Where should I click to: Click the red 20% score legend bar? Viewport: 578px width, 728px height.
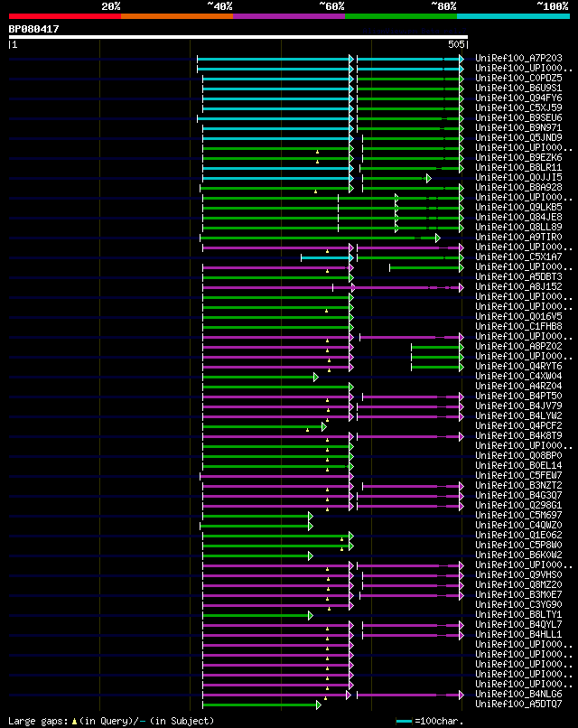coord(64,16)
